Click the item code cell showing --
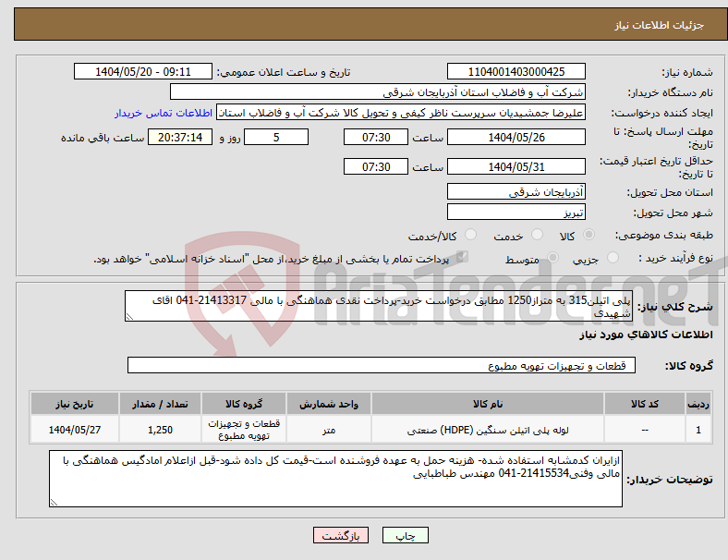Screen dimensions: 728x560 [x=645, y=430]
